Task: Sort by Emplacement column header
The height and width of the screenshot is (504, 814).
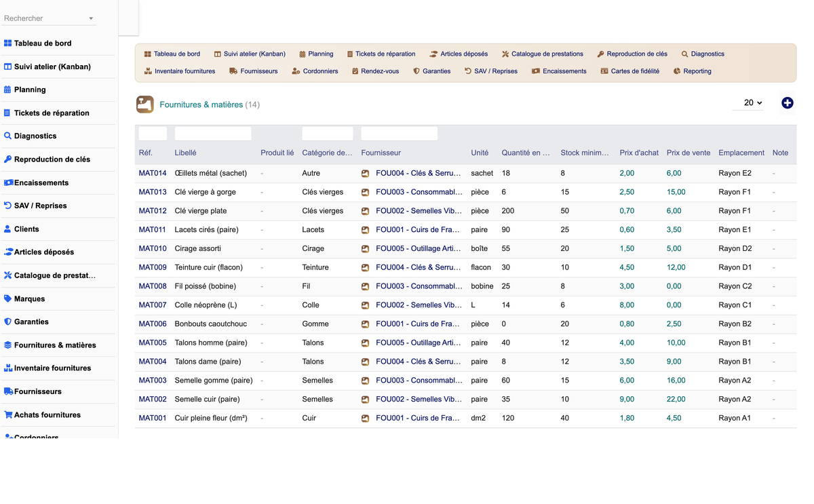Action: [741, 153]
